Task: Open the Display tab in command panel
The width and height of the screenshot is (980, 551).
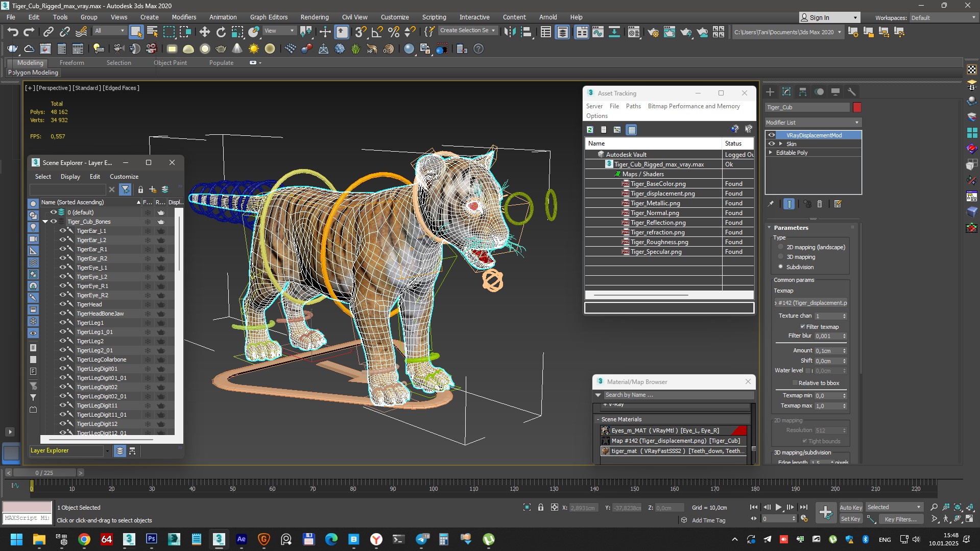Action: tap(835, 92)
